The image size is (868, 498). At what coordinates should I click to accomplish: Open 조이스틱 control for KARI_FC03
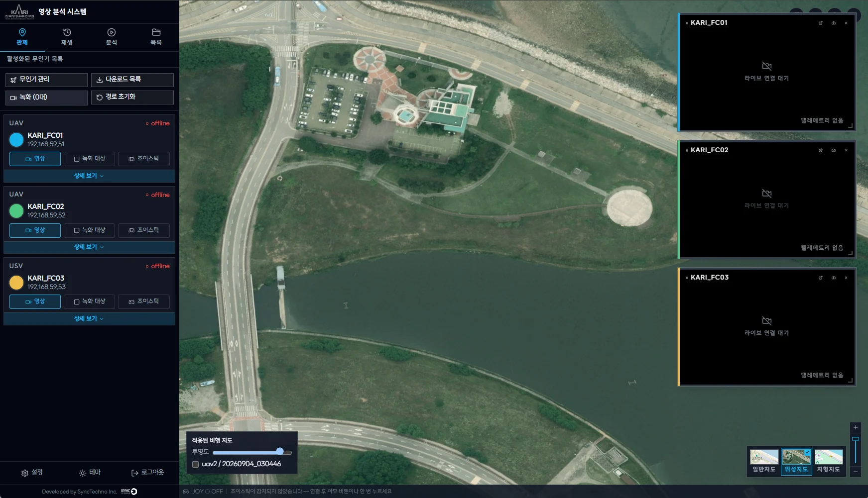[144, 301]
